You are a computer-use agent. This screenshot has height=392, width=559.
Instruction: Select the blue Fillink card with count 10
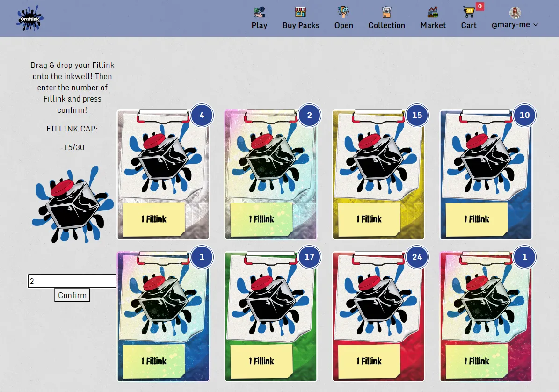[x=486, y=174]
